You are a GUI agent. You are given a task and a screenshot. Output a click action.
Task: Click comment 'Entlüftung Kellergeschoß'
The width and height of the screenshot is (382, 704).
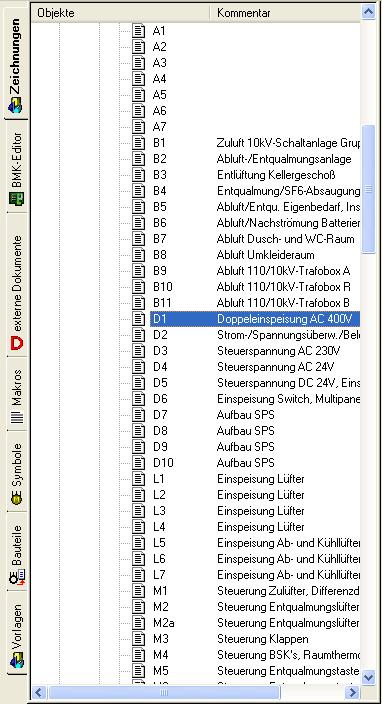pyautogui.click(x=276, y=175)
